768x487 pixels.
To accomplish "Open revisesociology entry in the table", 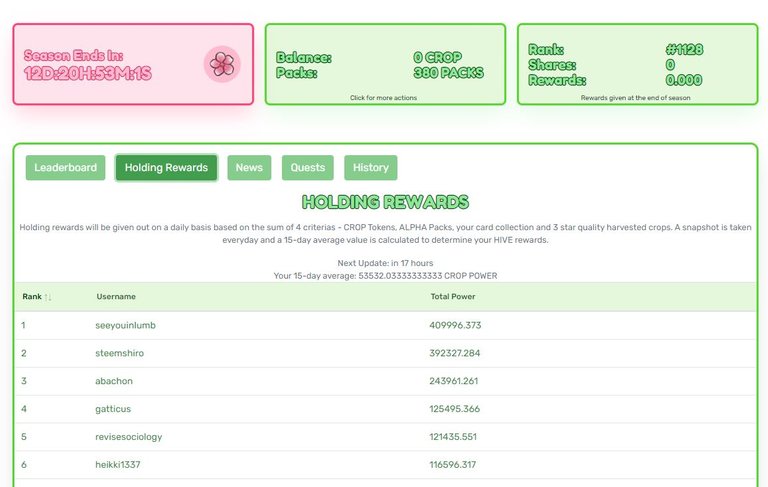I will tap(128, 437).
